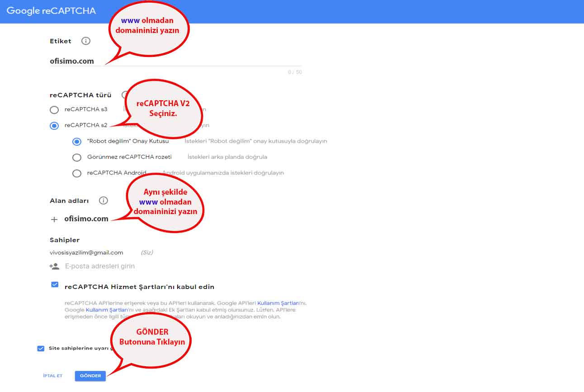Screen dimensions: 584x392
Task: Click the E-posta adresleri girin field
Action: click(x=100, y=266)
